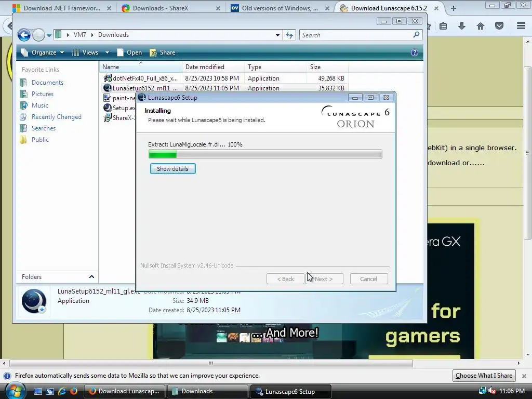Click the info icon in Firefox notification bar
This screenshot has width=532, height=399.
(7, 376)
